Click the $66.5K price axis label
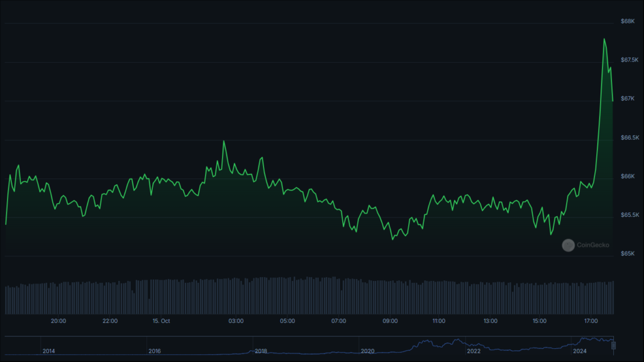 [630, 138]
